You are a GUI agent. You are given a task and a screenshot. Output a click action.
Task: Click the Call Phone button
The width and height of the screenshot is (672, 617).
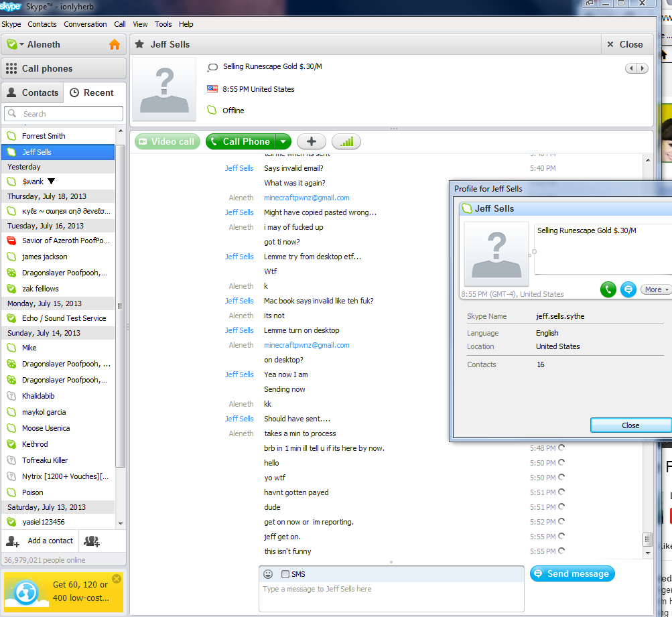pyautogui.click(x=241, y=141)
